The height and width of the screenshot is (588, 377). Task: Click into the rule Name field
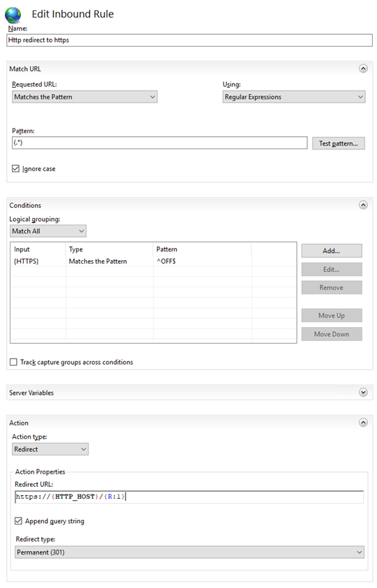(190, 40)
